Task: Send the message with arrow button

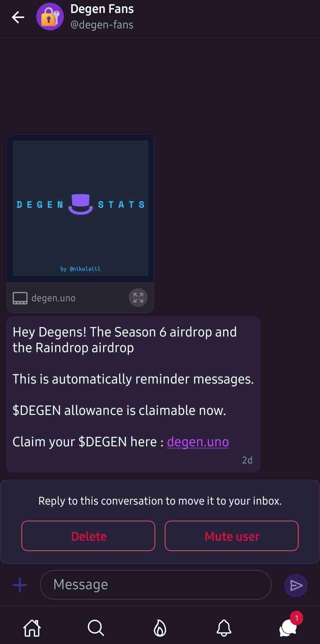Action: (296, 585)
